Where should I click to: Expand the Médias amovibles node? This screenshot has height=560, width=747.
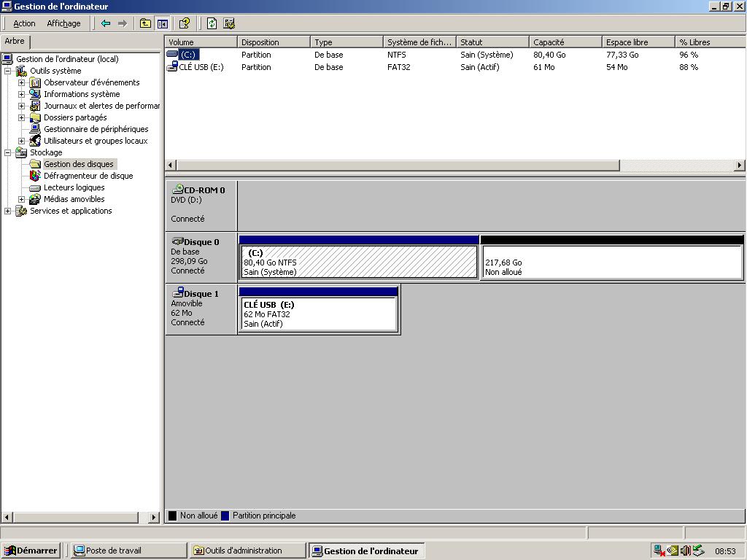tap(21, 199)
